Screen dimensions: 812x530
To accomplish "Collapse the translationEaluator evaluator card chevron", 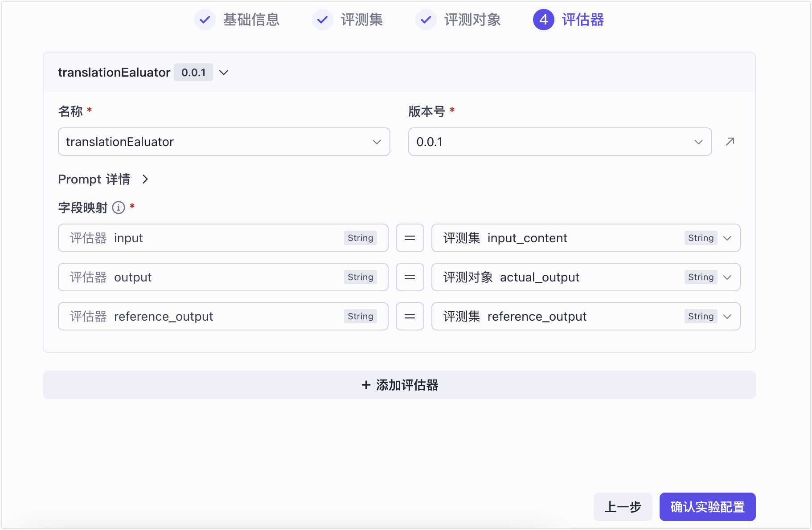I will [224, 72].
